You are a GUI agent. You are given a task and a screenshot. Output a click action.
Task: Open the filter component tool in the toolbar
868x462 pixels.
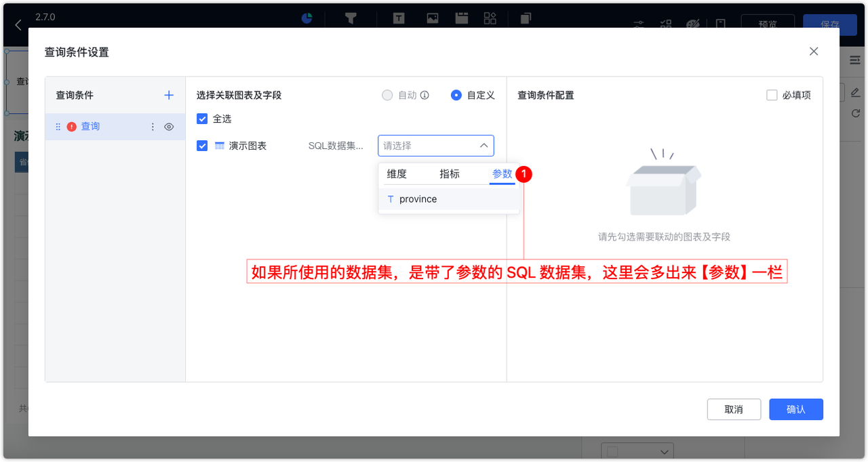(x=351, y=18)
